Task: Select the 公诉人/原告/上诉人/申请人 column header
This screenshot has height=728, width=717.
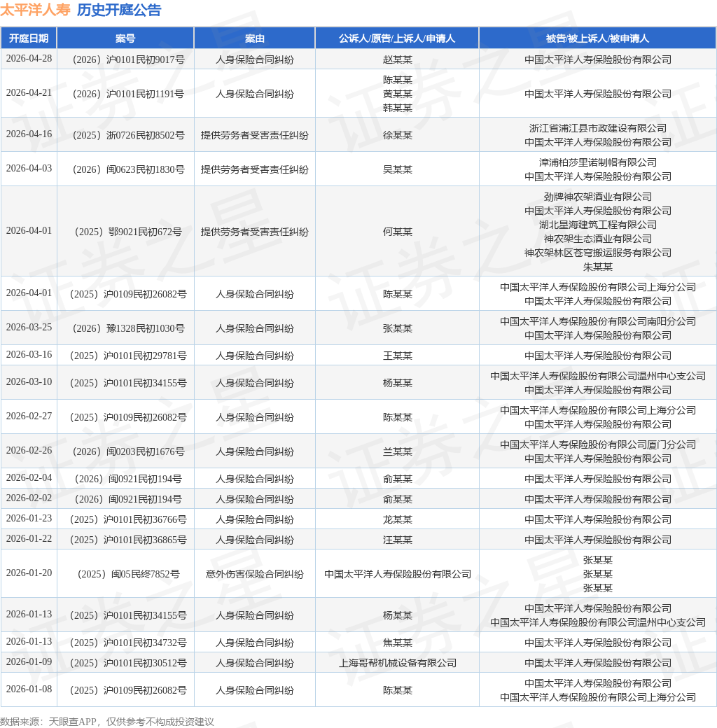Action: [397, 38]
